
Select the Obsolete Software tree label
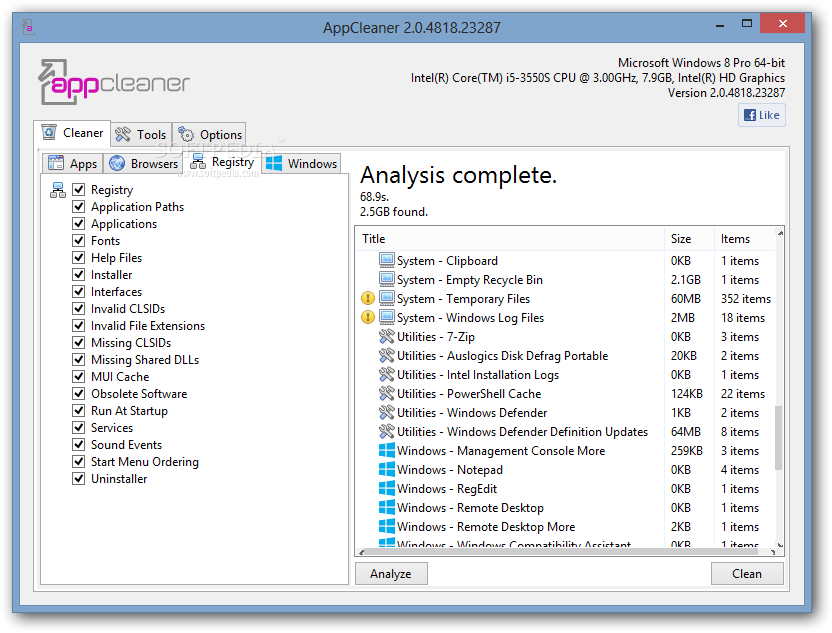coord(139,394)
